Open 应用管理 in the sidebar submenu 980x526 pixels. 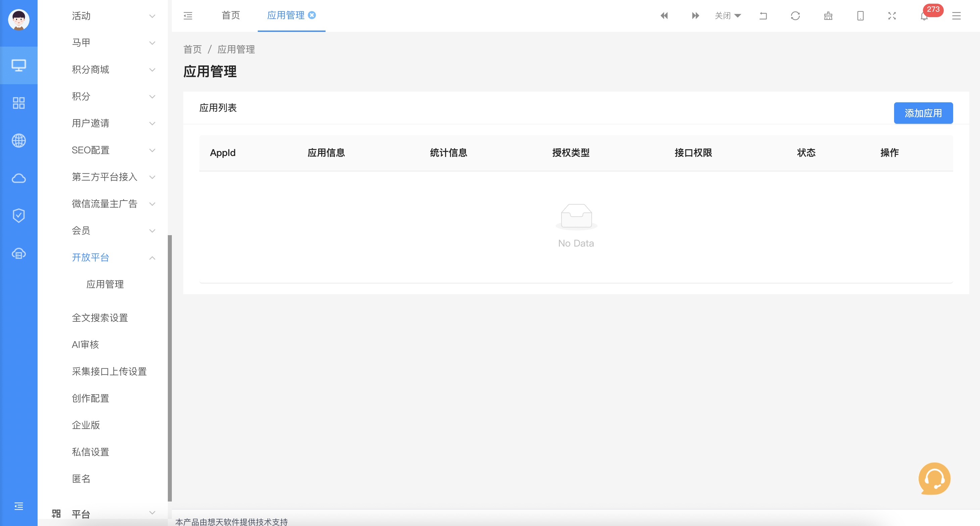[x=105, y=284]
